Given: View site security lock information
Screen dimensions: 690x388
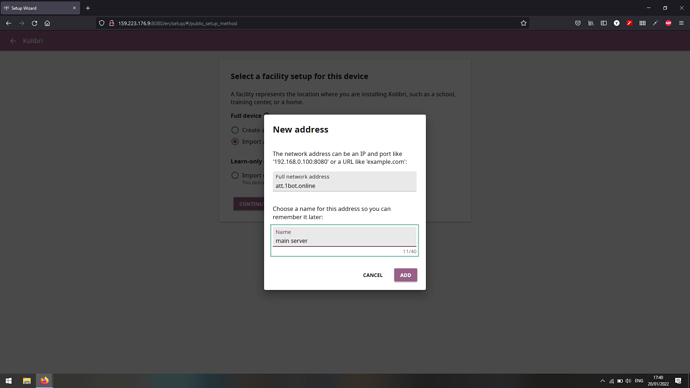Looking at the screenshot, I should [x=111, y=23].
